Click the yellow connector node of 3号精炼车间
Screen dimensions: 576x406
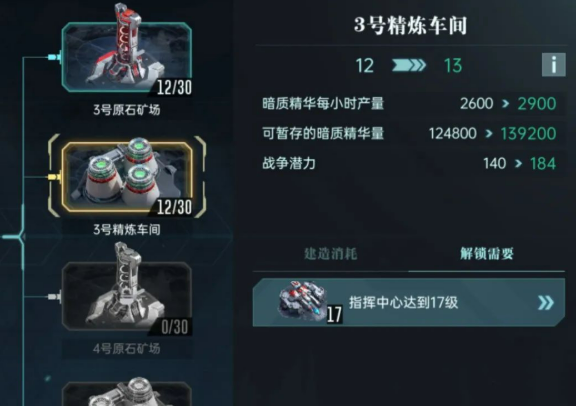pyautogui.click(x=54, y=177)
